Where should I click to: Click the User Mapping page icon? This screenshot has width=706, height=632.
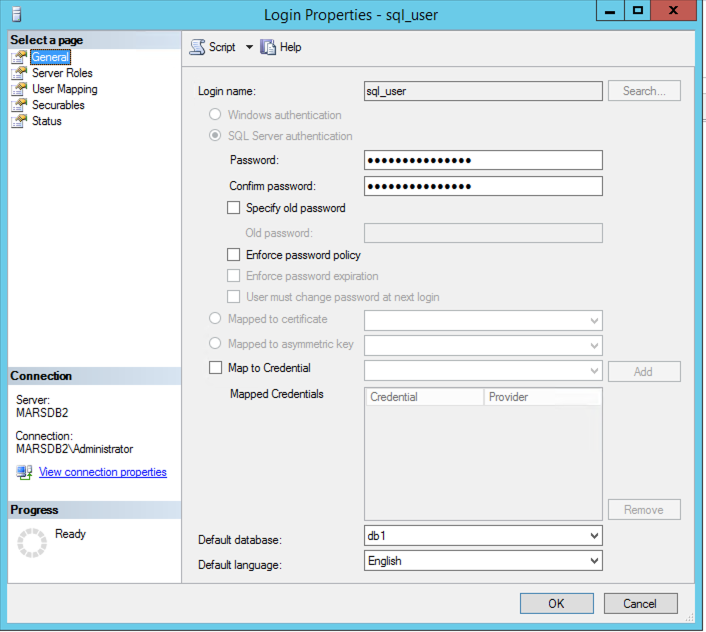pyautogui.click(x=18, y=89)
